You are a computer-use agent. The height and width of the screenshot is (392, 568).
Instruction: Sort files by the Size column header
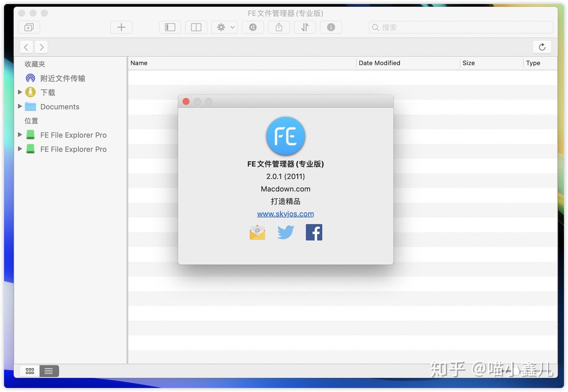(x=468, y=63)
